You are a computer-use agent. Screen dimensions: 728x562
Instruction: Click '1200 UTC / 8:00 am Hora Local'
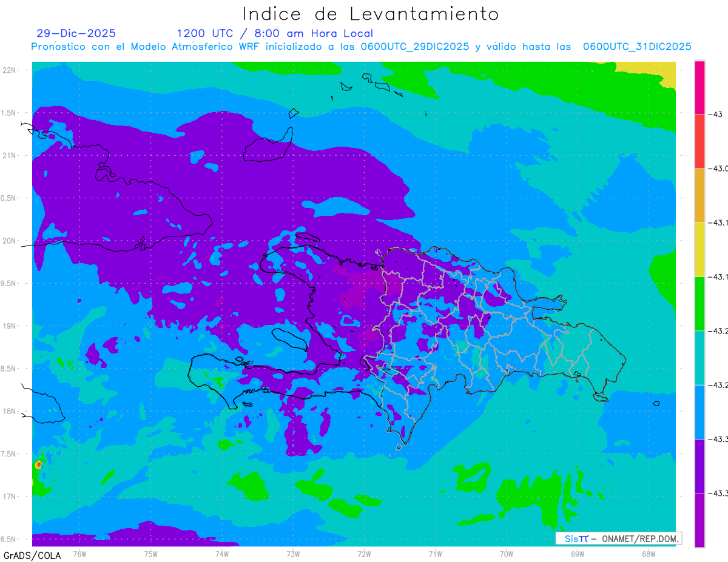click(275, 34)
